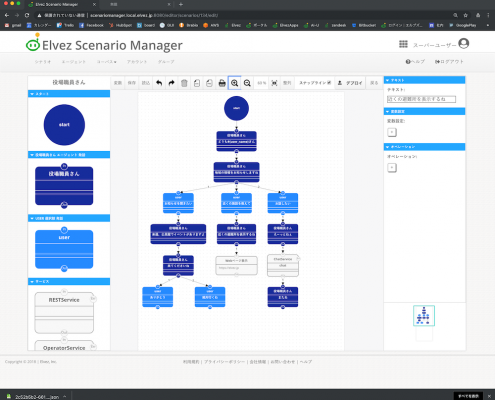Open the シナリオ navigation menu
This screenshot has height=400, width=495.
click(43, 62)
